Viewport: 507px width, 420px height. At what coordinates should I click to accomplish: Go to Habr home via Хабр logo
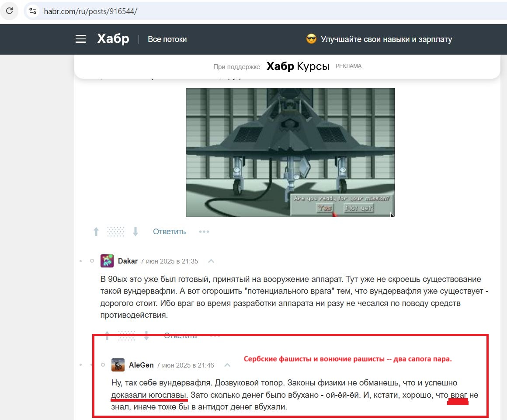(x=113, y=39)
